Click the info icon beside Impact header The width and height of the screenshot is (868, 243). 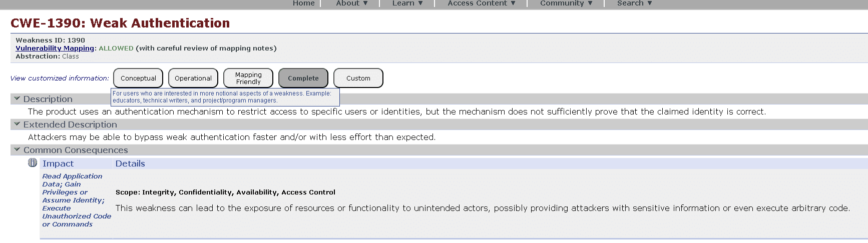click(33, 162)
